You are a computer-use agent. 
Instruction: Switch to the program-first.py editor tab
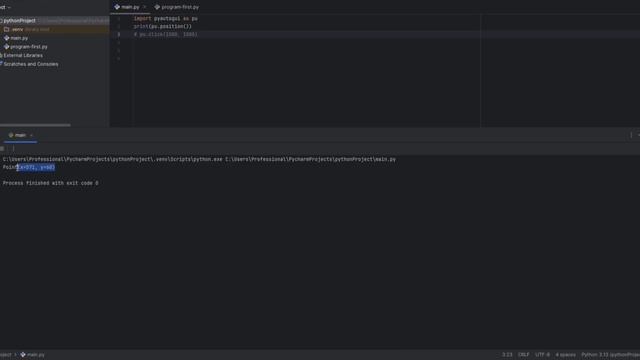[177, 7]
